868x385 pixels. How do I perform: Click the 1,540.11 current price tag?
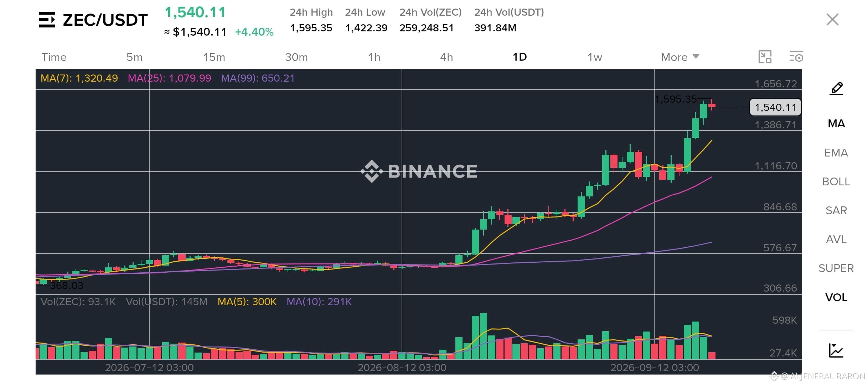pos(775,107)
